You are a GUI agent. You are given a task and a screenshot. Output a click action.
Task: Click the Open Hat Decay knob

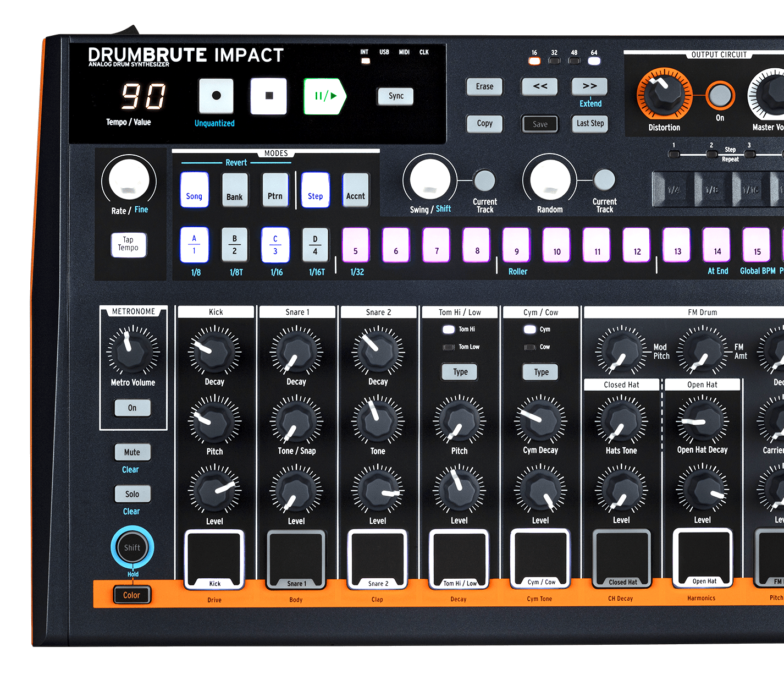point(702,421)
